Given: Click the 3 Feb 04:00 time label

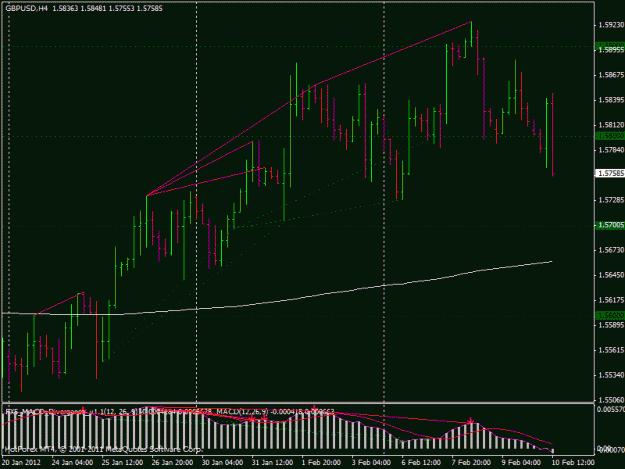Looking at the screenshot, I should click(371, 463).
